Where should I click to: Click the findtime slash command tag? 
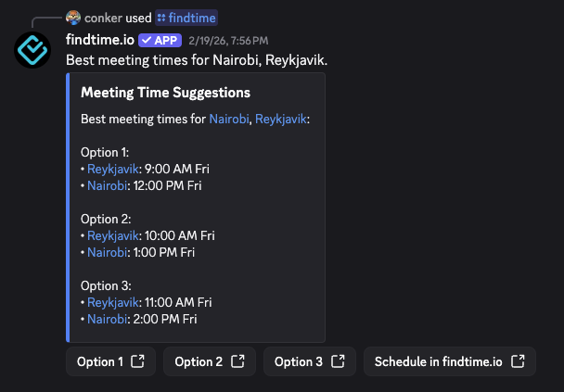186,18
